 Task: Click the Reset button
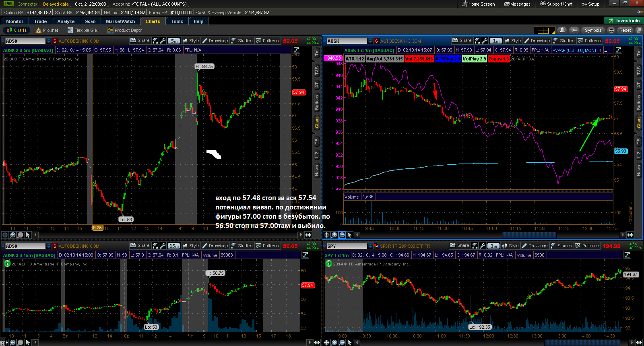[625, 30]
